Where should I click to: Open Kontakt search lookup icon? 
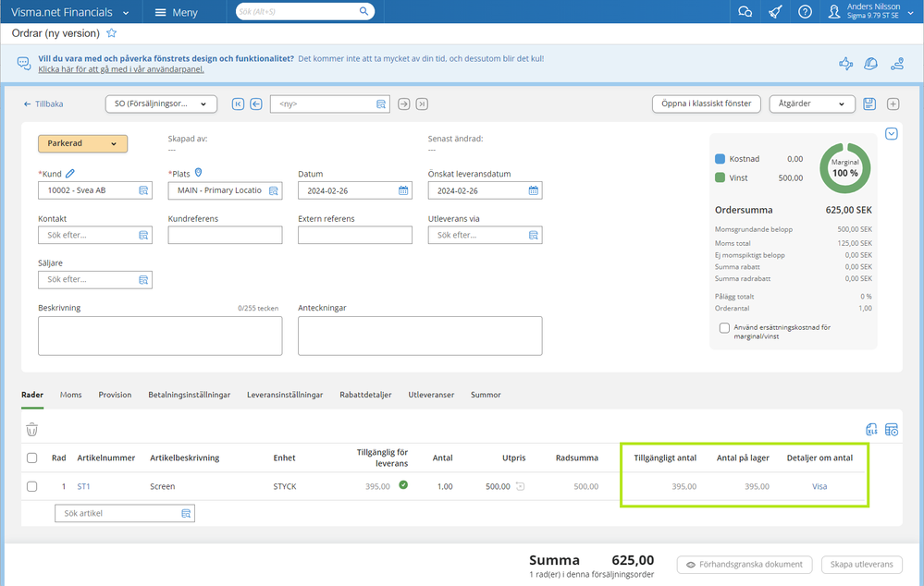click(x=143, y=235)
